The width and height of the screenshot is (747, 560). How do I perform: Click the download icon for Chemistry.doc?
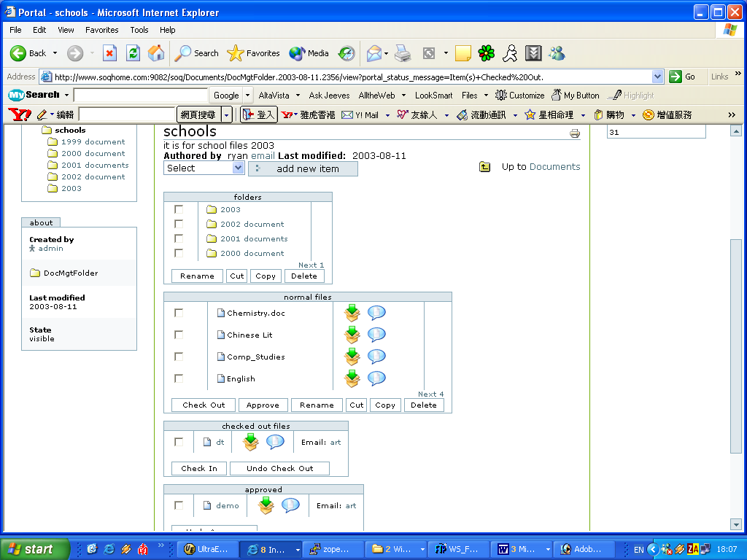pyautogui.click(x=352, y=313)
